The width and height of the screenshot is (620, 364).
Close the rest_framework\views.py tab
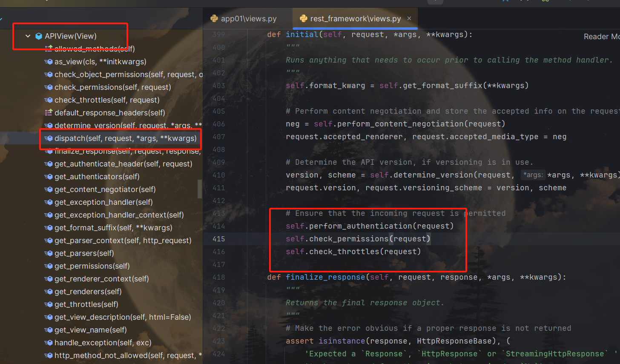click(409, 18)
